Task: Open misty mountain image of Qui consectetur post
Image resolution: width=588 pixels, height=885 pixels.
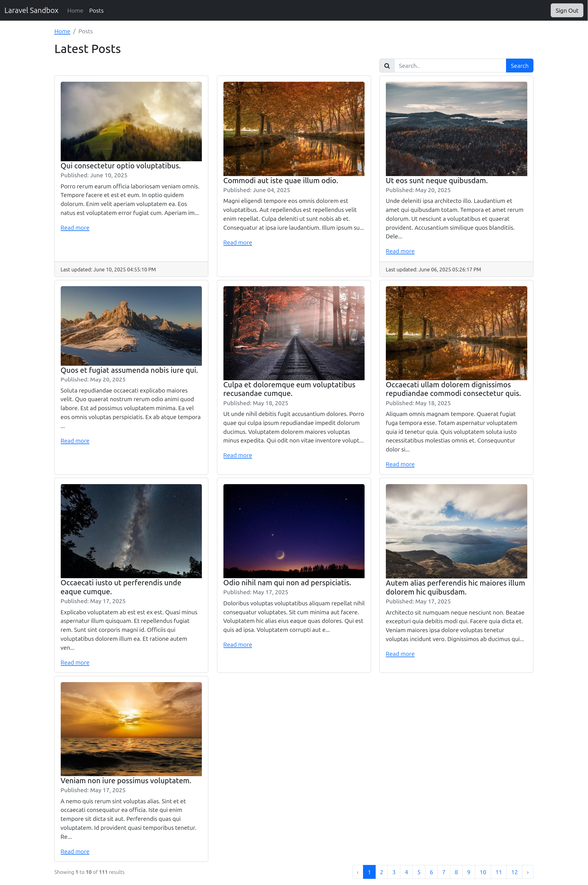Action: pos(131,121)
